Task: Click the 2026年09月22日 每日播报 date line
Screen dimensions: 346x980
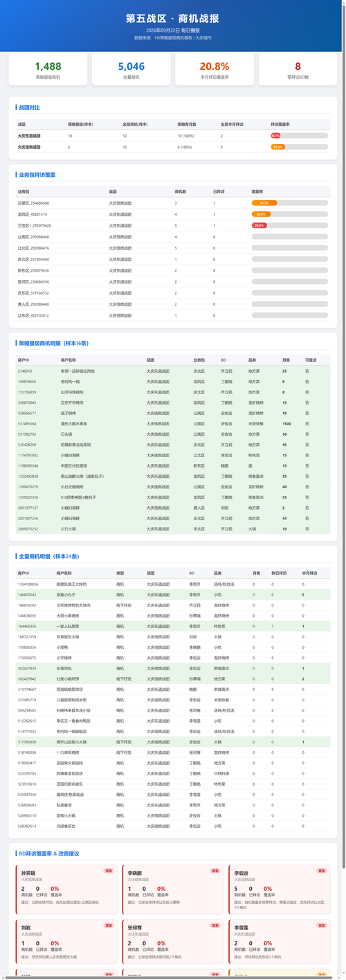Action: click(173, 30)
